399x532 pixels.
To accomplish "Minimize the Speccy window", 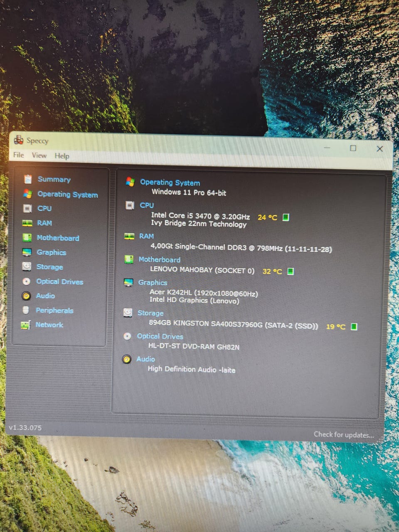I will [x=328, y=148].
